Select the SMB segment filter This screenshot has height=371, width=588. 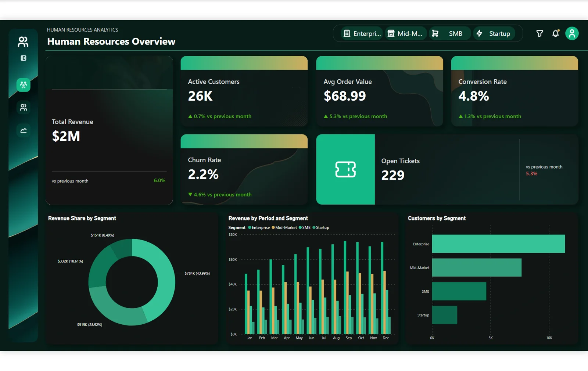tap(450, 33)
